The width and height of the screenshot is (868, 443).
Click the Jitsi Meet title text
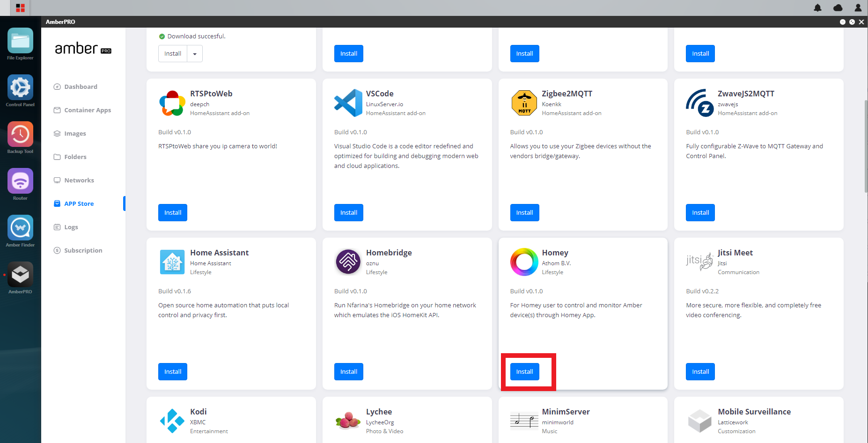click(x=735, y=253)
